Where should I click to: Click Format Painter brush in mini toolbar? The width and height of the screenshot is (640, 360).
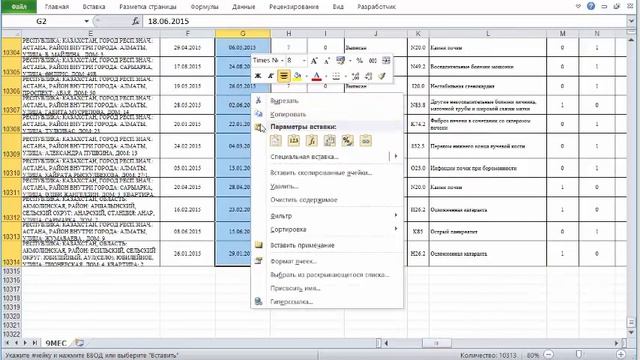[x=382, y=76]
